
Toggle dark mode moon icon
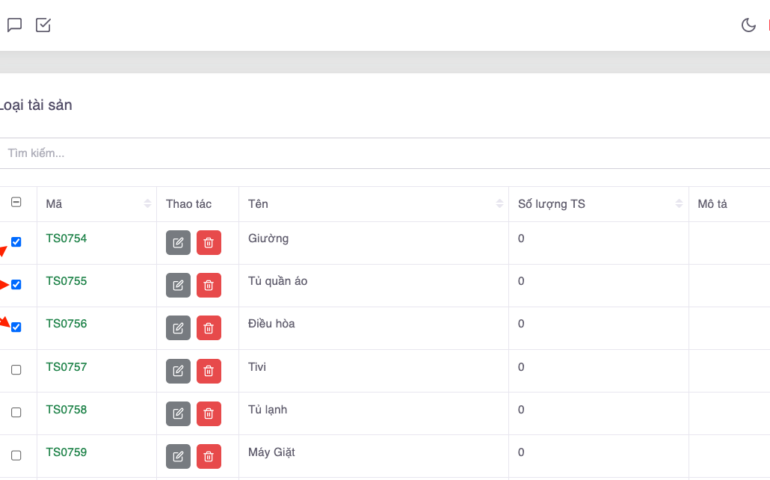(748, 25)
